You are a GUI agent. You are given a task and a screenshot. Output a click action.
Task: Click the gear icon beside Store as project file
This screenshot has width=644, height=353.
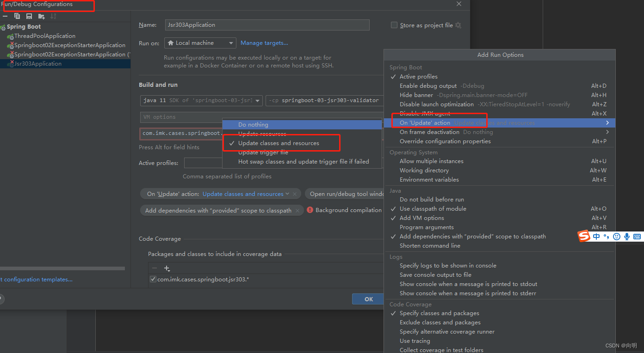[x=458, y=25]
